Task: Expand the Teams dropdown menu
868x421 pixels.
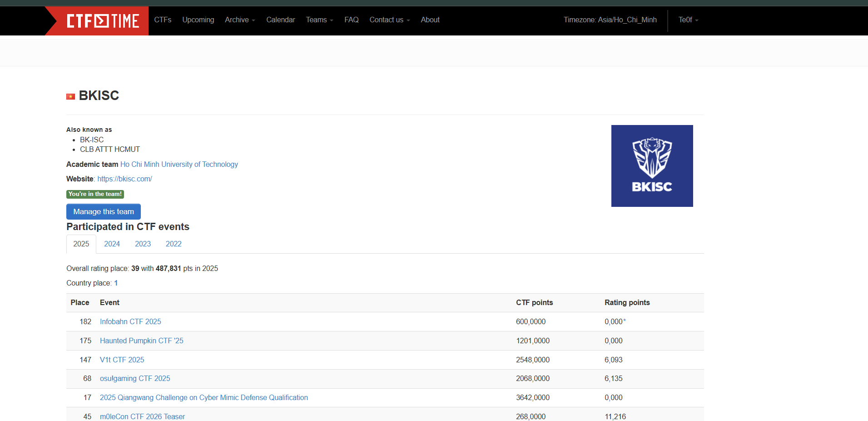Action: [x=319, y=20]
